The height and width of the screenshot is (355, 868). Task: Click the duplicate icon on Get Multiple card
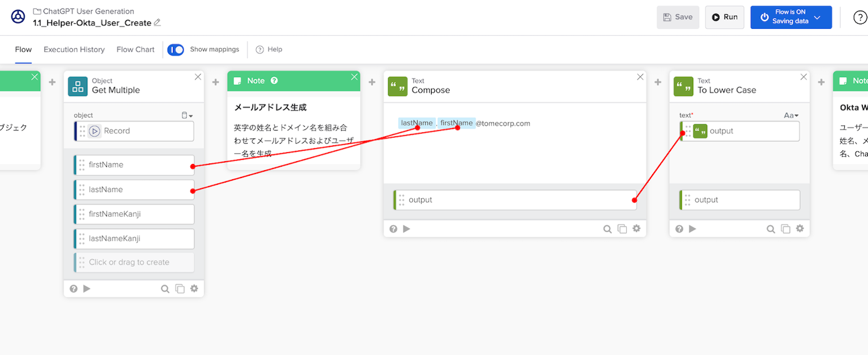(180, 289)
